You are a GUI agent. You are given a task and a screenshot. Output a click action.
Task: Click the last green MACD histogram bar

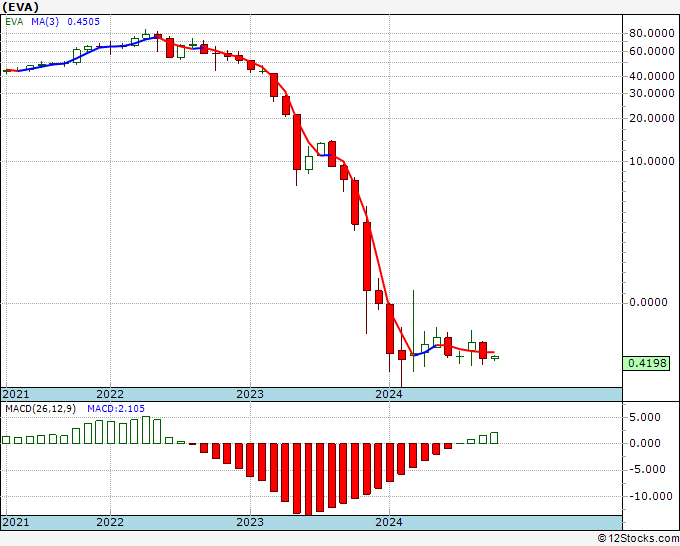(x=494, y=438)
